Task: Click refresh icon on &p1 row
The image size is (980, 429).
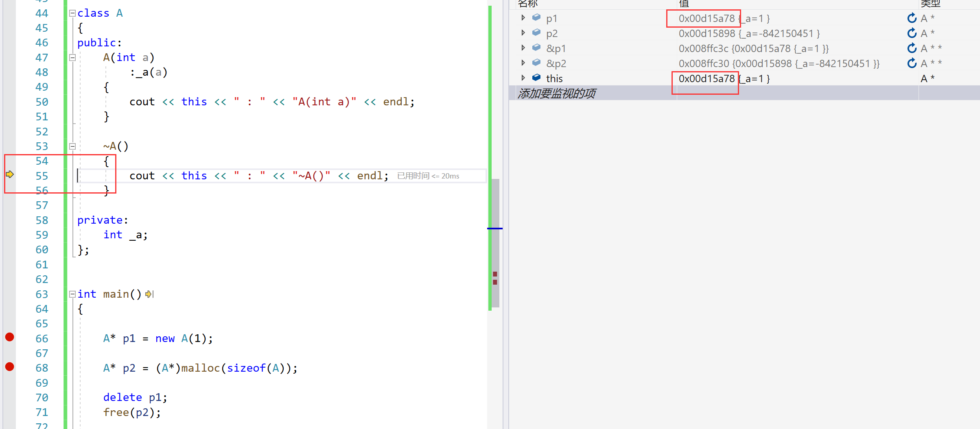Action: pyautogui.click(x=912, y=48)
